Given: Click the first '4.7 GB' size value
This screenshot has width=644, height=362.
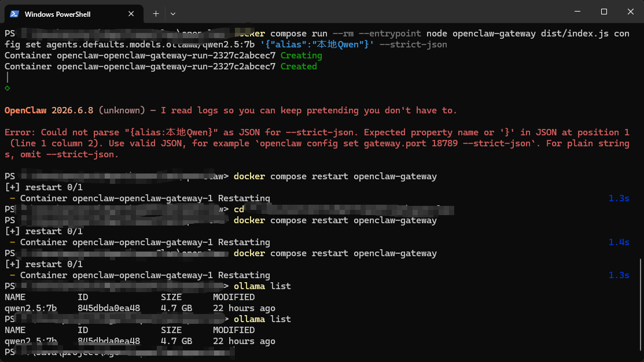Looking at the screenshot, I should point(176,308).
